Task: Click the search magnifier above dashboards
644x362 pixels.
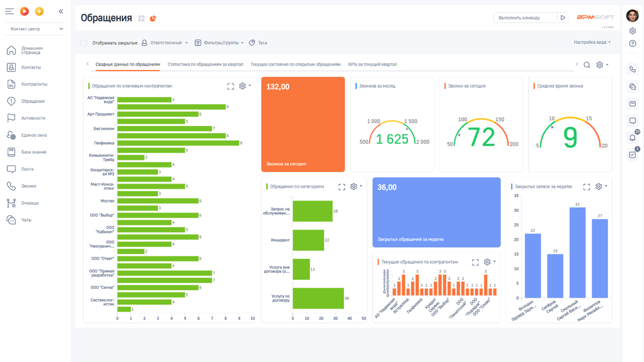Action: pos(587,65)
